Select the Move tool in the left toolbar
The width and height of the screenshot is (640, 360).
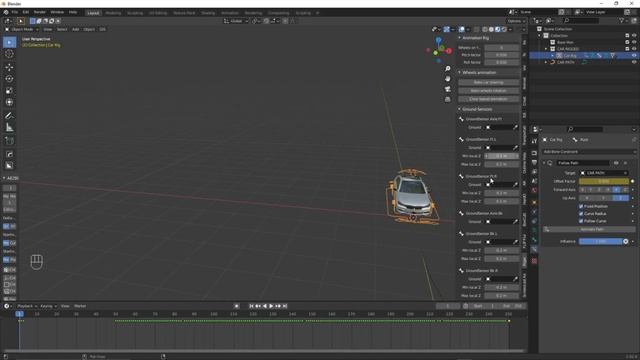click(9, 67)
